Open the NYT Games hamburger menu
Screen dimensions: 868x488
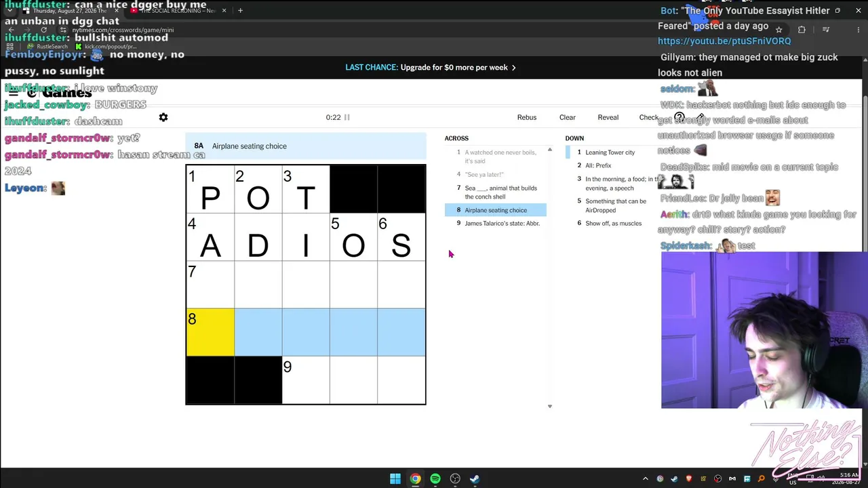point(13,93)
